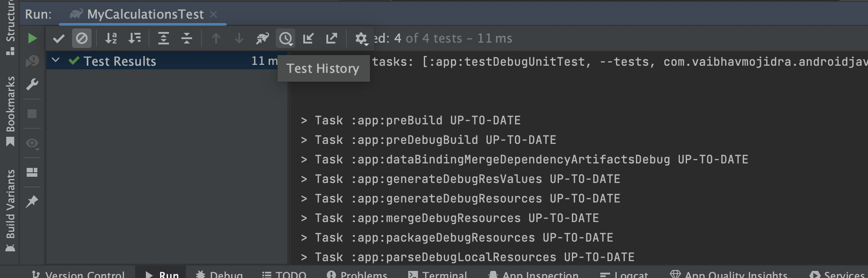This screenshot has height=278, width=868.
Task: Expand all test results
Action: point(164,39)
